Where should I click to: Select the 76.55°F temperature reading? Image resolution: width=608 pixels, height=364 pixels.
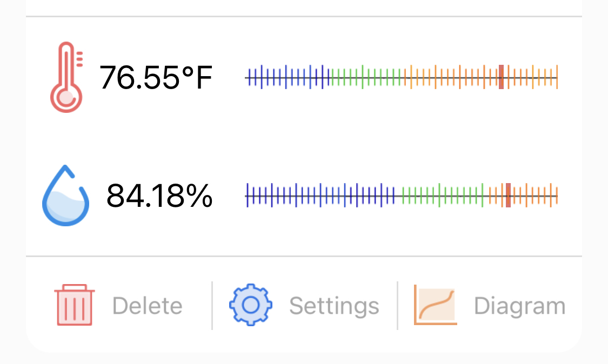156,78
